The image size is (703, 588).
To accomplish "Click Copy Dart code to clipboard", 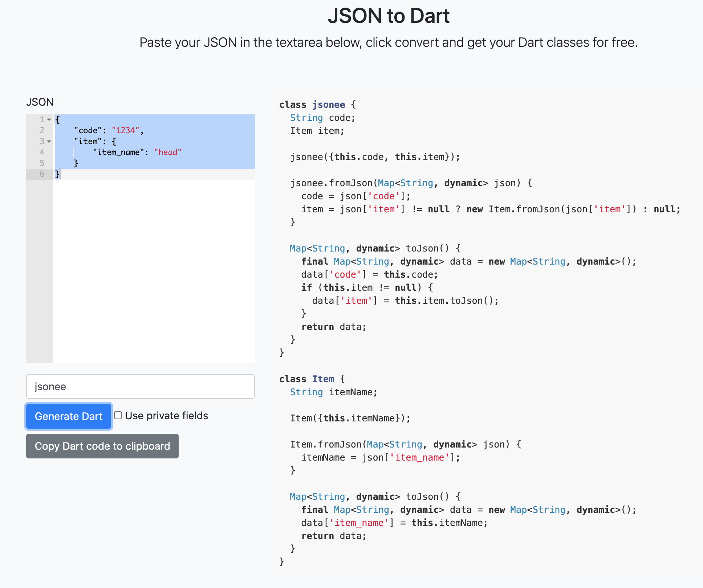I will pos(102,446).
